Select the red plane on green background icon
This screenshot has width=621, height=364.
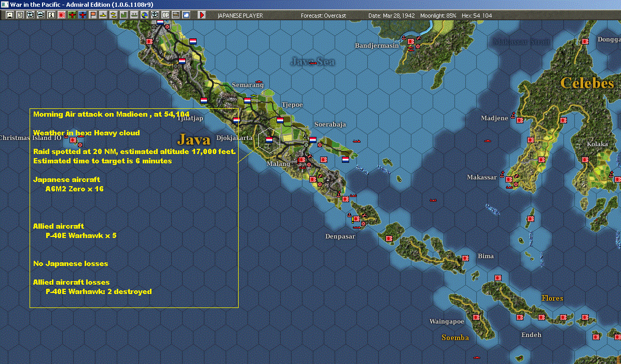pyautogui.click(x=72, y=15)
